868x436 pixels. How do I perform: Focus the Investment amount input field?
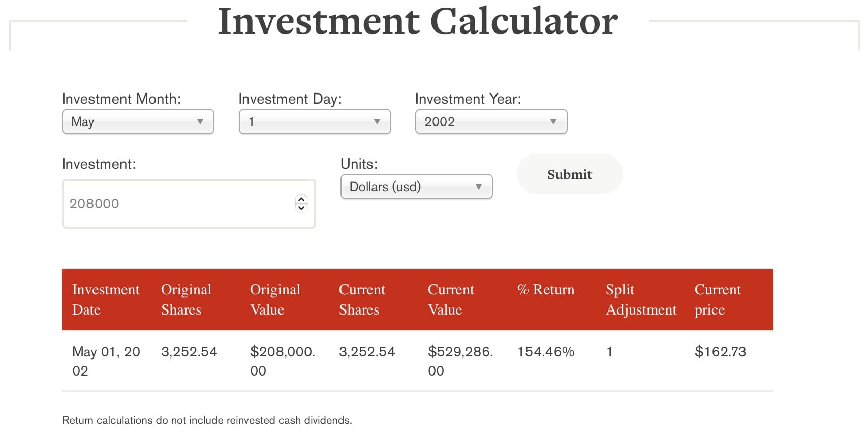[178, 204]
